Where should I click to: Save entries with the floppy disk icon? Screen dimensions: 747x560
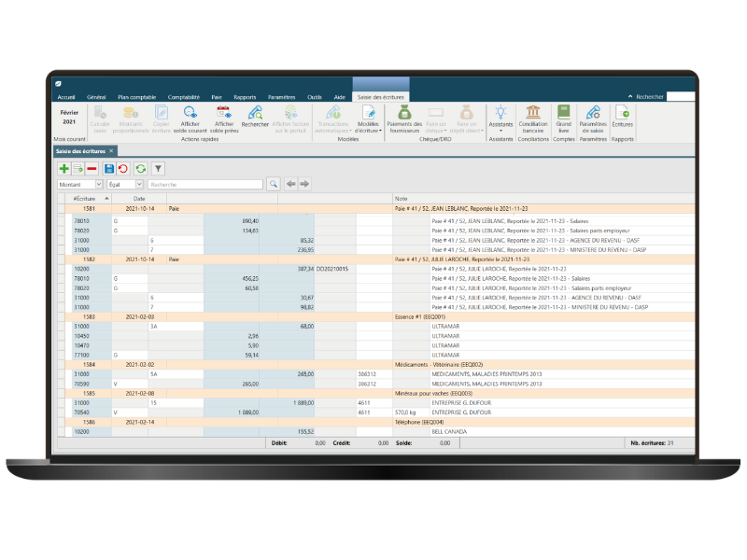(x=109, y=169)
